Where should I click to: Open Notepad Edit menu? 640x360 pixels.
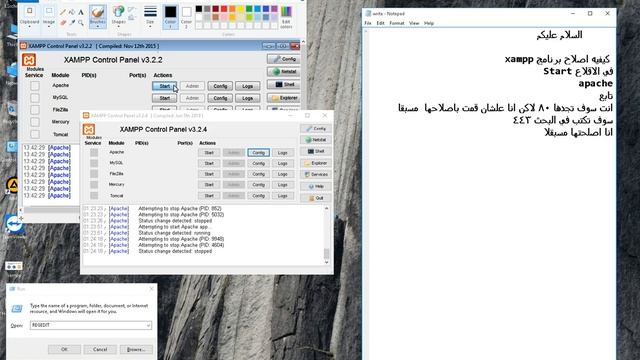coord(380,23)
